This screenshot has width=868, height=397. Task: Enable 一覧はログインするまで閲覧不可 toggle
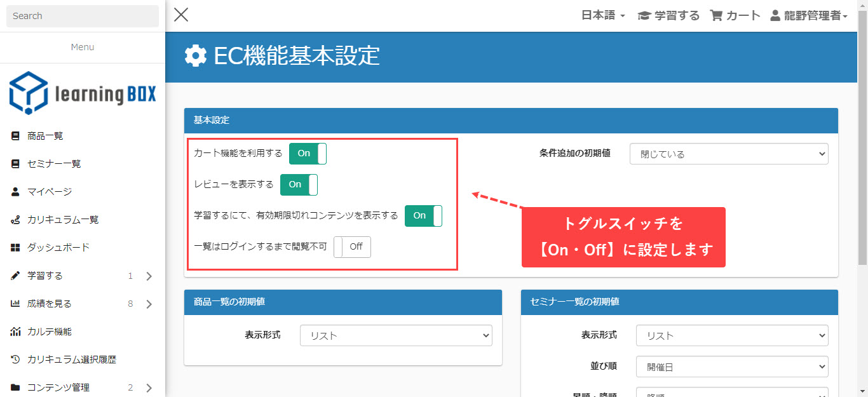[x=352, y=247]
